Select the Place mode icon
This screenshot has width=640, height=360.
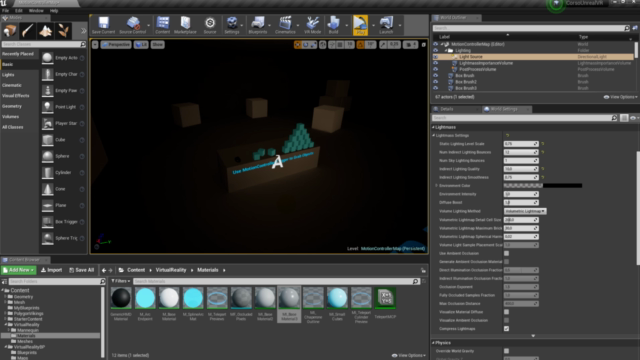[9, 31]
